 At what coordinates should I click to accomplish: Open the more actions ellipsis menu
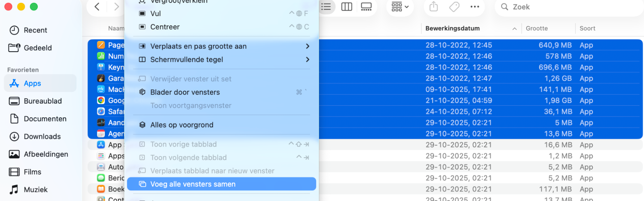[475, 7]
